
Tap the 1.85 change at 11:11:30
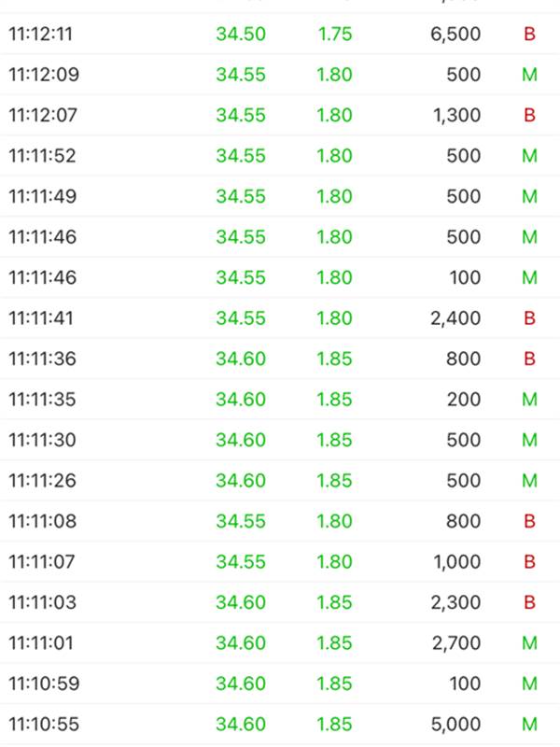coord(334,440)
